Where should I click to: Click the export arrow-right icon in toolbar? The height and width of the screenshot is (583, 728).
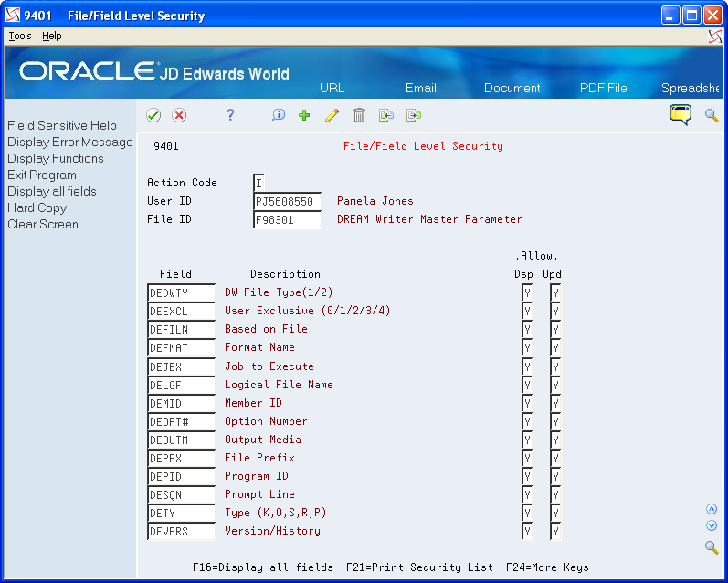coord(413,115)
